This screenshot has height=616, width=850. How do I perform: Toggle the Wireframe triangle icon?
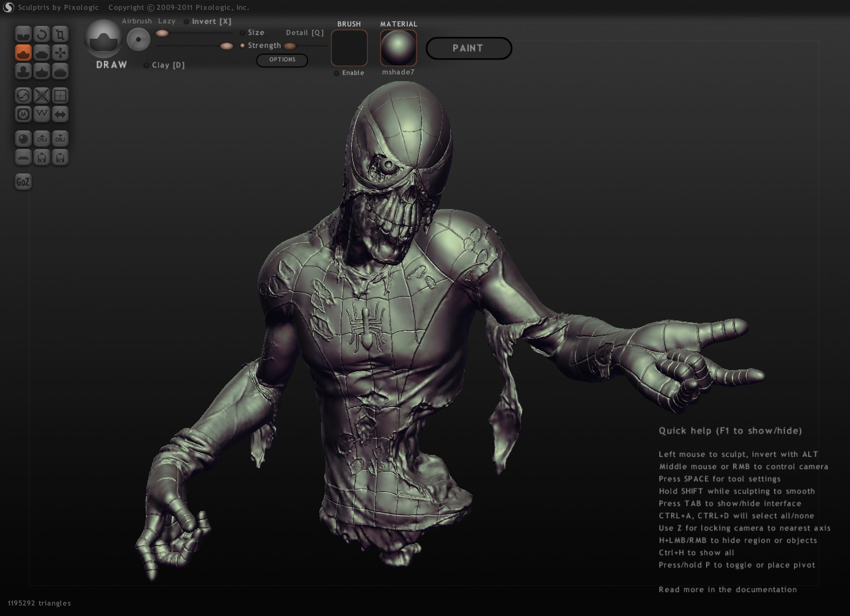coord(42,114)
